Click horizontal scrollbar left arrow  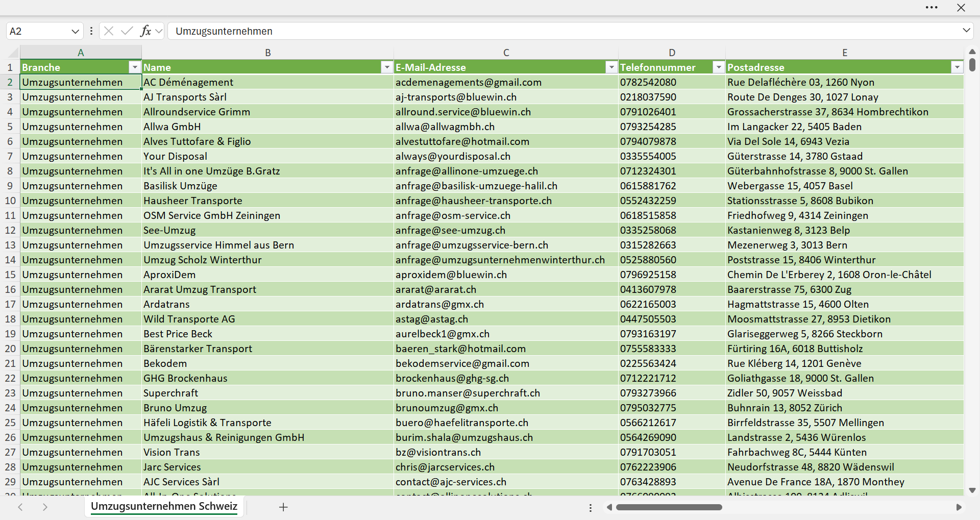[609, 507]
